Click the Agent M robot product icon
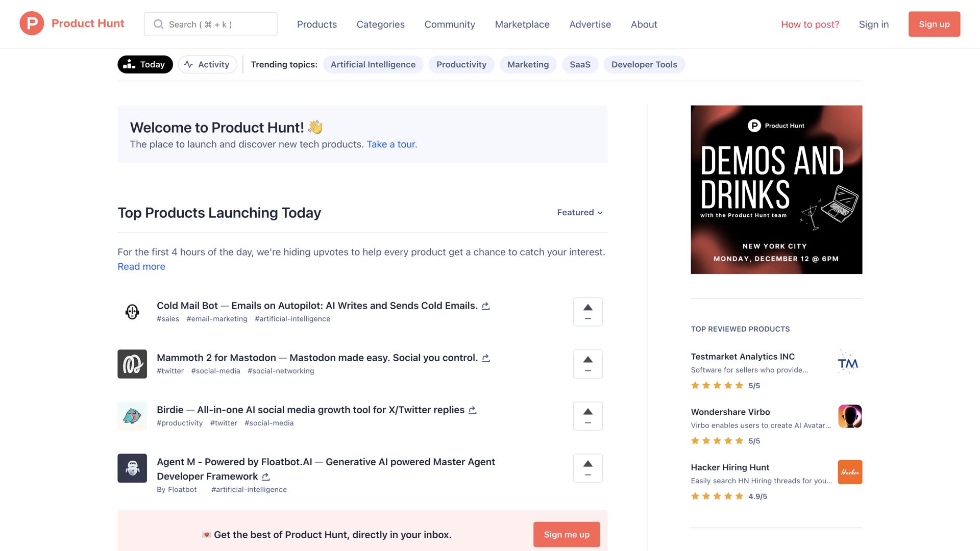Image resolution: width=980 pixels, height=551 pixels. [x=132, y=468]
